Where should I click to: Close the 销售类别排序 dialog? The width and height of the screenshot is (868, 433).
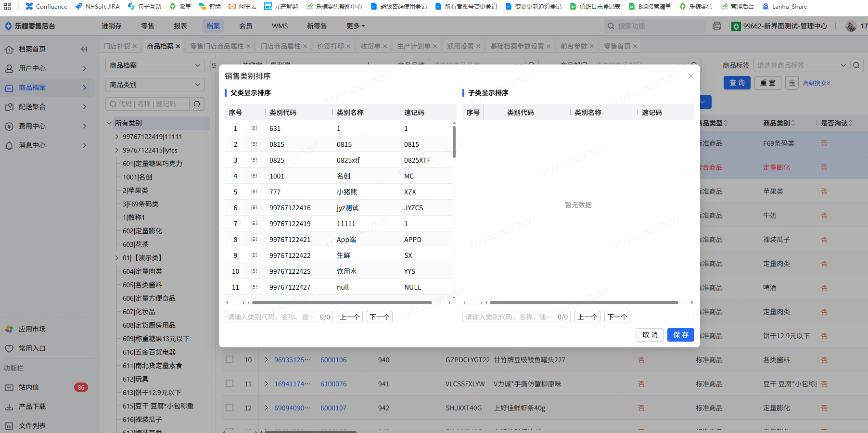pos(691,76)
